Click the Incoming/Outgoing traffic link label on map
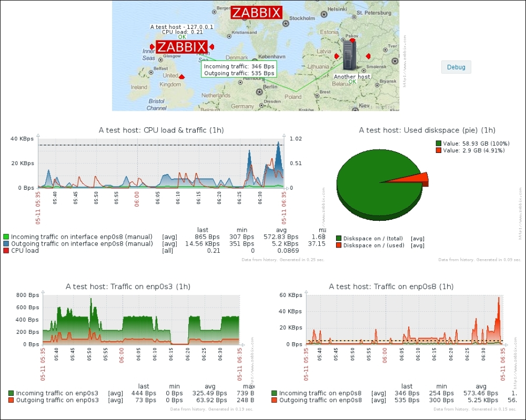This screenshot has height=420, width=526. pyautogui.click(x=239, y=70)
